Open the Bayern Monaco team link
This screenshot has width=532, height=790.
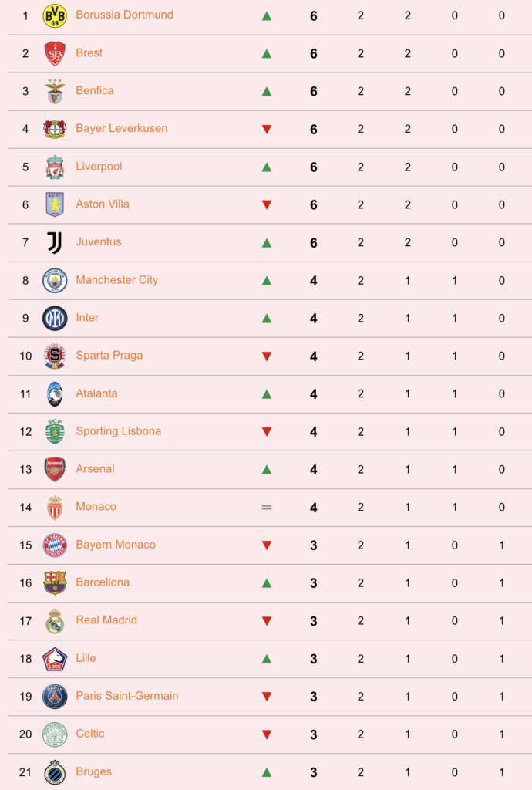(115, 545)
